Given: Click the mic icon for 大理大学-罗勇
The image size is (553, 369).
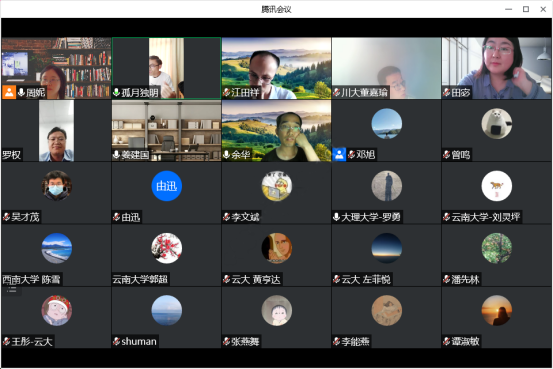Looking at the screenshot, I should (x=336, y=217).
